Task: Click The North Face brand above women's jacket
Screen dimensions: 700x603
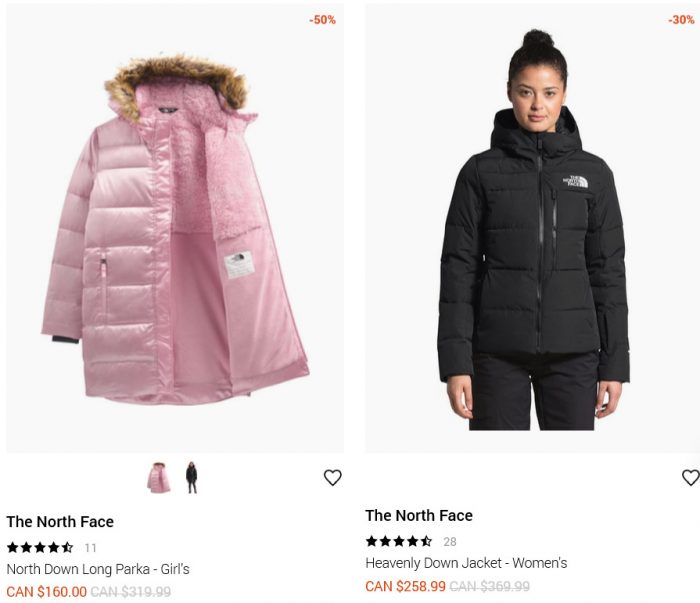Action: 419,515
